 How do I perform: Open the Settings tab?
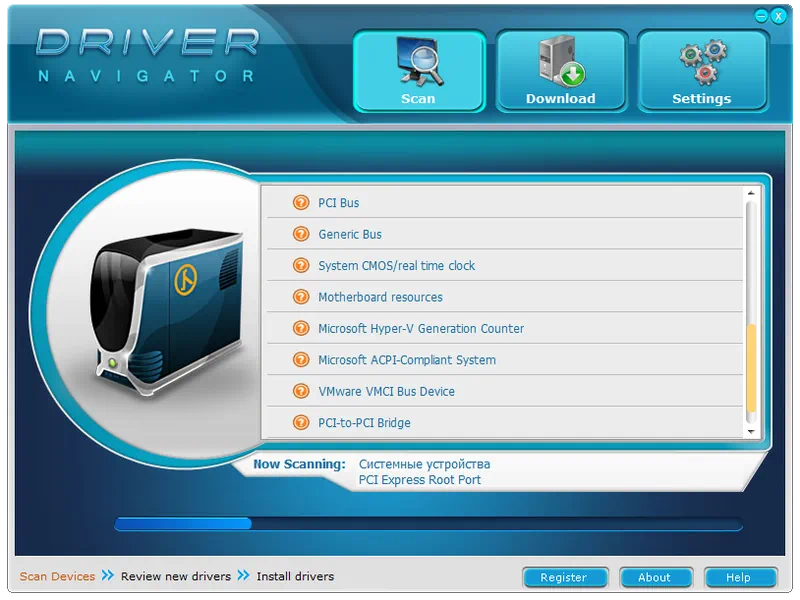[x=703, y=71]
